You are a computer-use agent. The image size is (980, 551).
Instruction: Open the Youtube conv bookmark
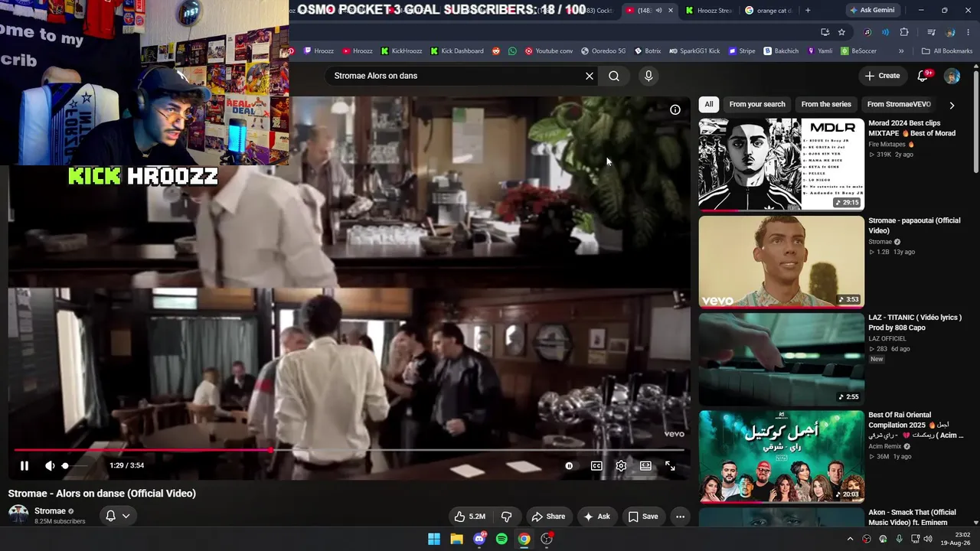pyautogui.click(x=549, y=51)
